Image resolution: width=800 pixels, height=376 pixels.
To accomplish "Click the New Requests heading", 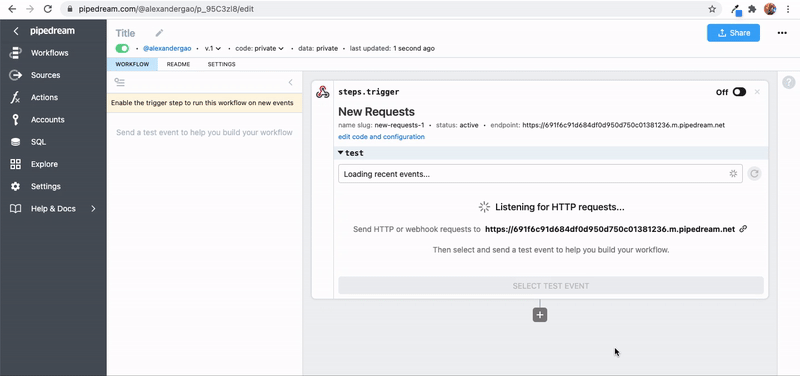I will 377,112.
